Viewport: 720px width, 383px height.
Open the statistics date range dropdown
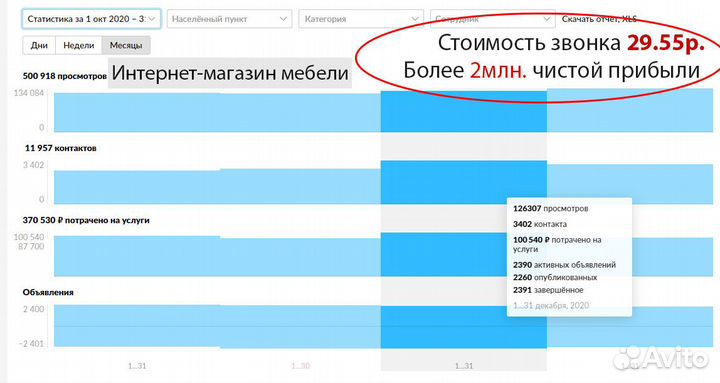click(x=91, y=19)
